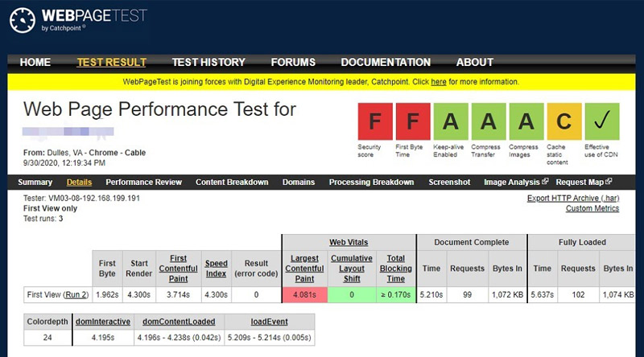Click the Run 2 link in results row
Image resolution: width=644 pixels, height=357 pixels.
point(76,294)
